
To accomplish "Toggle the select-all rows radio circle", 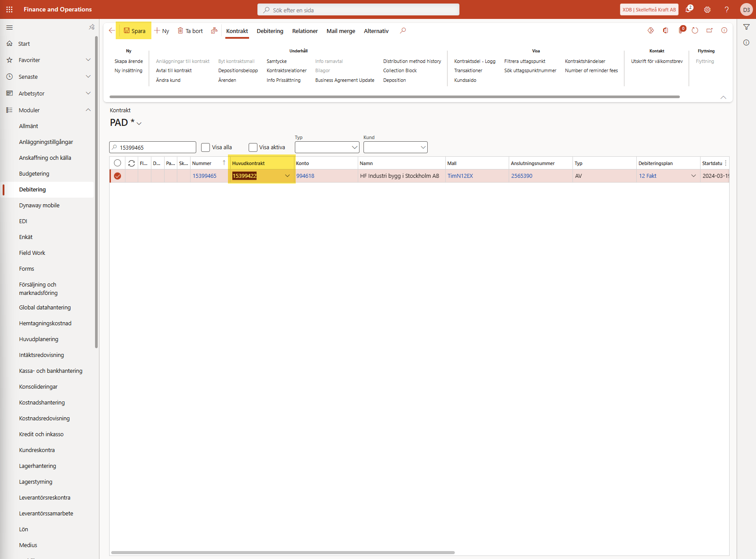I will [117, 163].
